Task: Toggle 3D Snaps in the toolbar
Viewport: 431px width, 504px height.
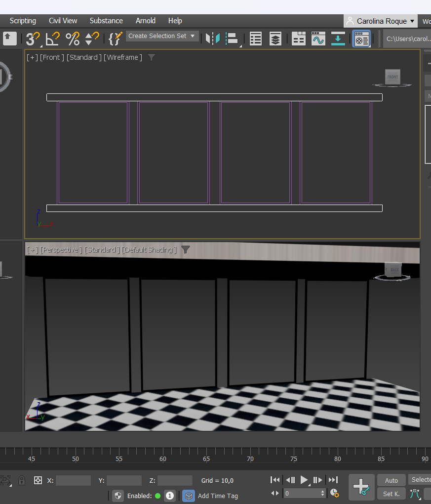Action: [33, 39]
